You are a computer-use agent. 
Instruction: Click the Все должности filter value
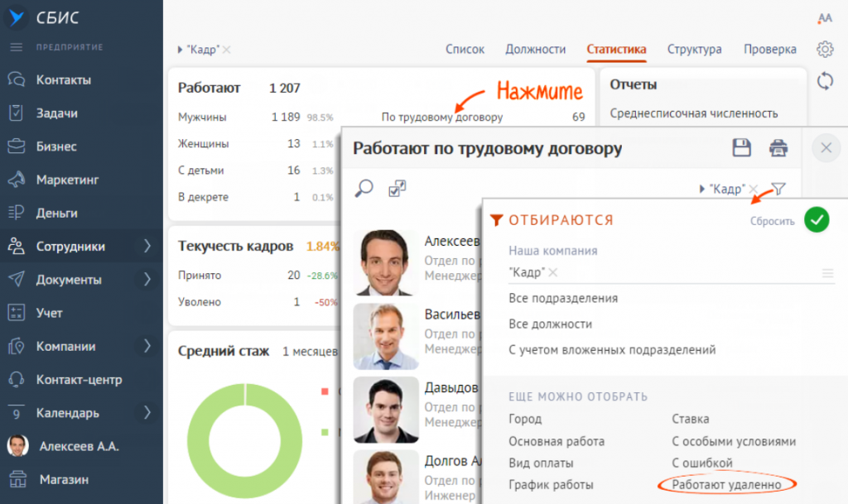click(x=550, y=324)
